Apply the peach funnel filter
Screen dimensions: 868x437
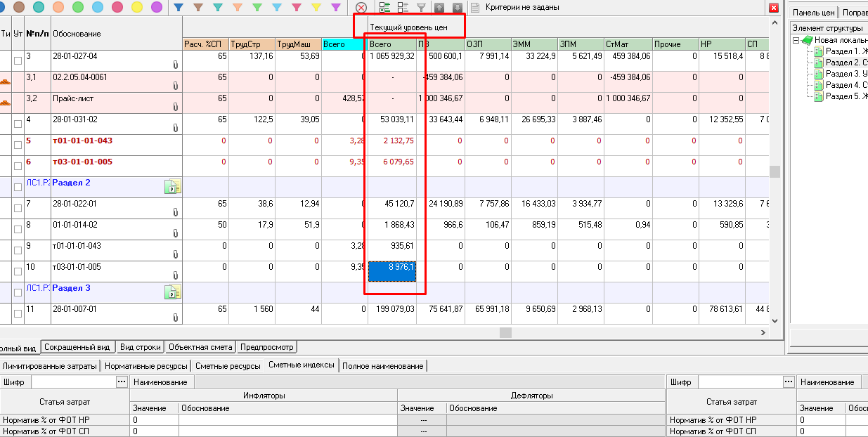(x=238, y=8)
